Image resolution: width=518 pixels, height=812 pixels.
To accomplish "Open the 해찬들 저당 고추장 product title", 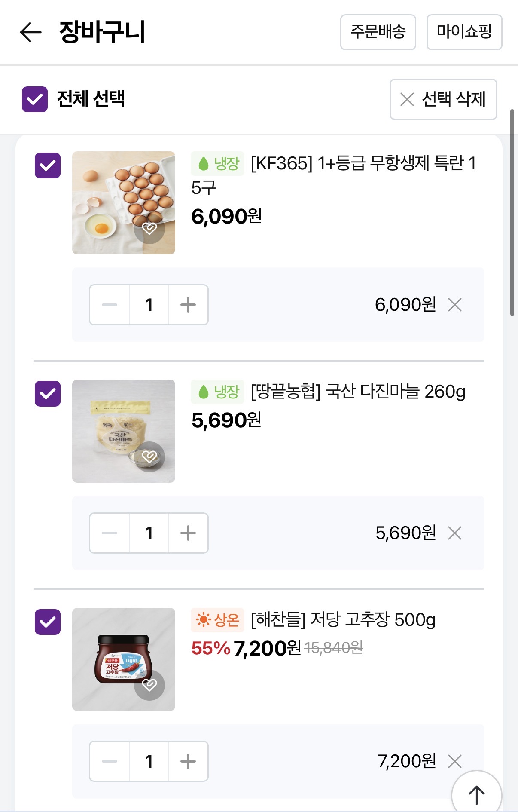I will pyautogui.click(x=343, y=620).
